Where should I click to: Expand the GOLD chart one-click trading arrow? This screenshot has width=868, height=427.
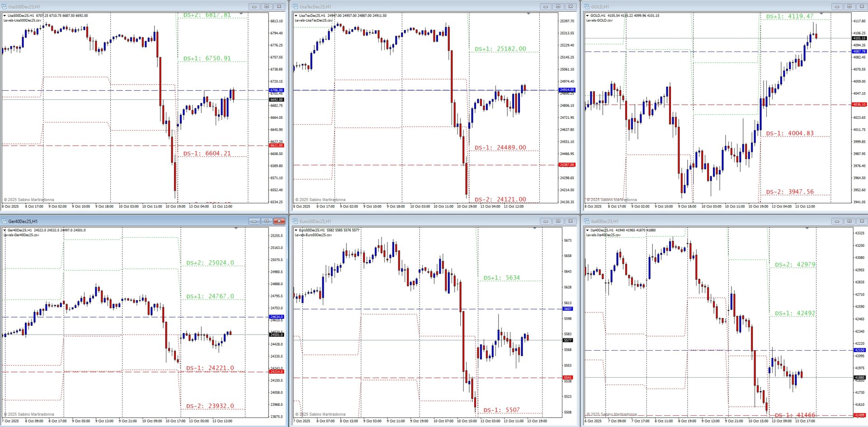coord(587,16)
